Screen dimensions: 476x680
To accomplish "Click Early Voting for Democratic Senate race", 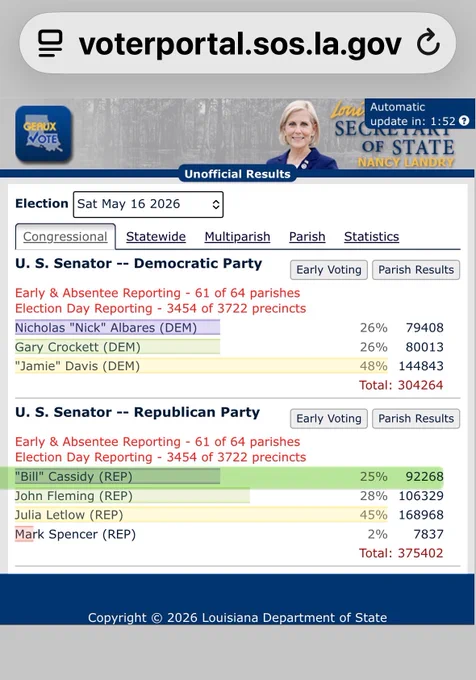I will click(x=329, y=270).
